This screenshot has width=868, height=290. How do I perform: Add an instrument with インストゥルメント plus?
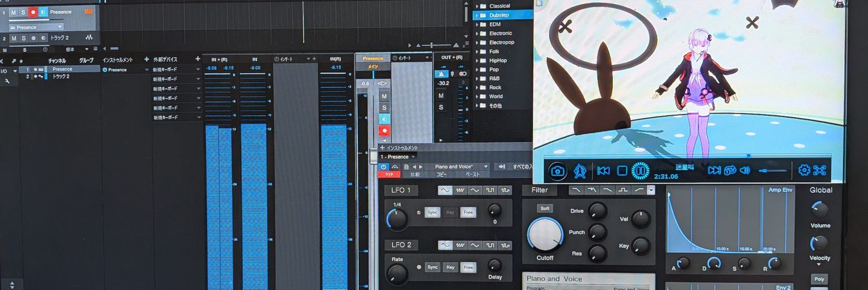[146, 59]
